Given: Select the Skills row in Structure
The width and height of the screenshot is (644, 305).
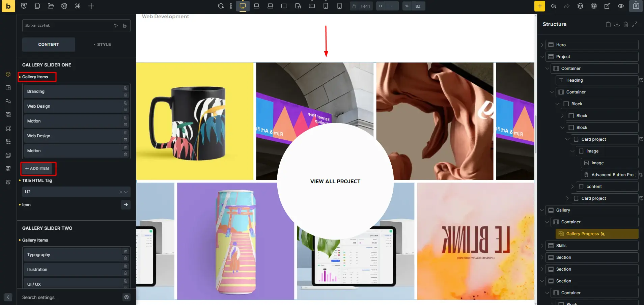Looking at the screenshot, I should click(592, 246).
